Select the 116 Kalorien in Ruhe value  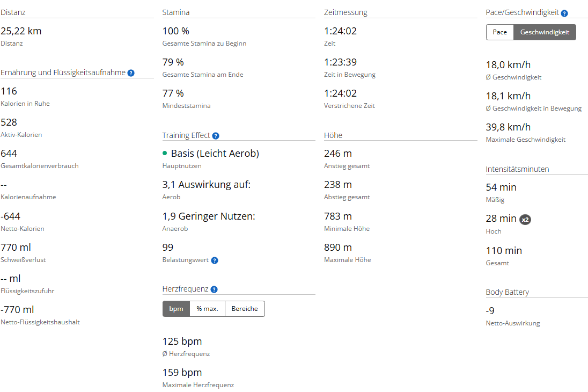(9, 91)
